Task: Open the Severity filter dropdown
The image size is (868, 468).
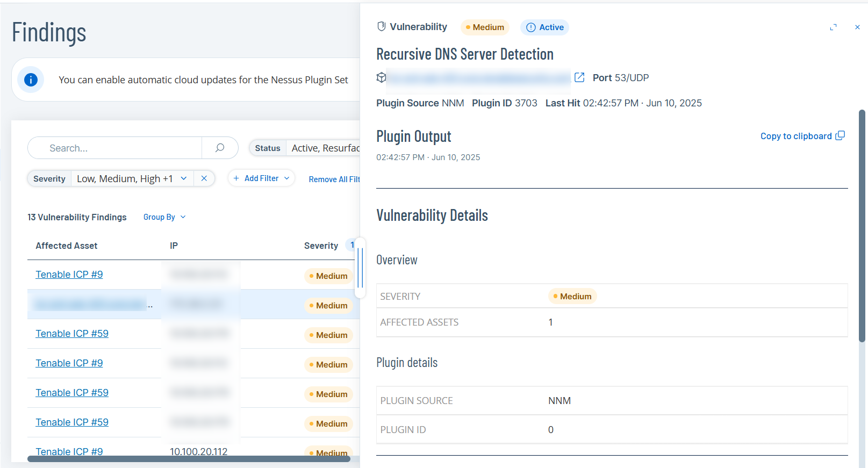Action: point(184,178)
